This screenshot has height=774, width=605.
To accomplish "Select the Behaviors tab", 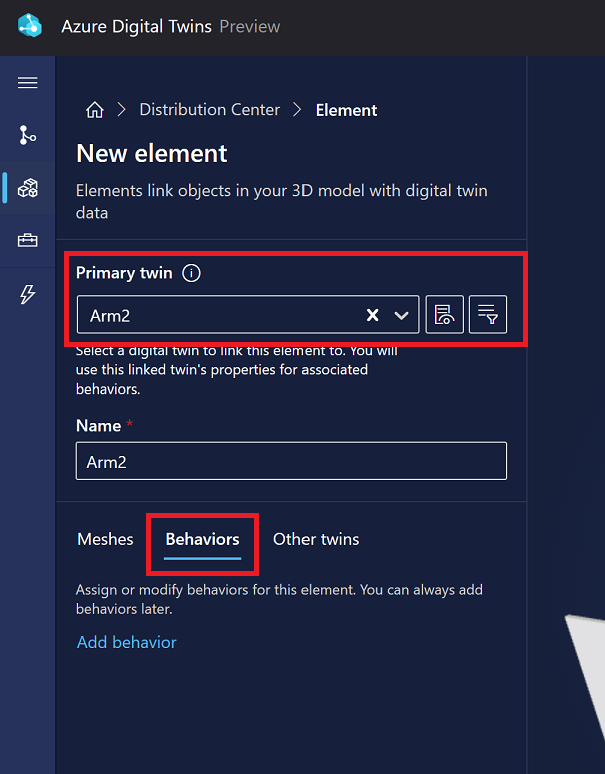I will pos(202,539).
